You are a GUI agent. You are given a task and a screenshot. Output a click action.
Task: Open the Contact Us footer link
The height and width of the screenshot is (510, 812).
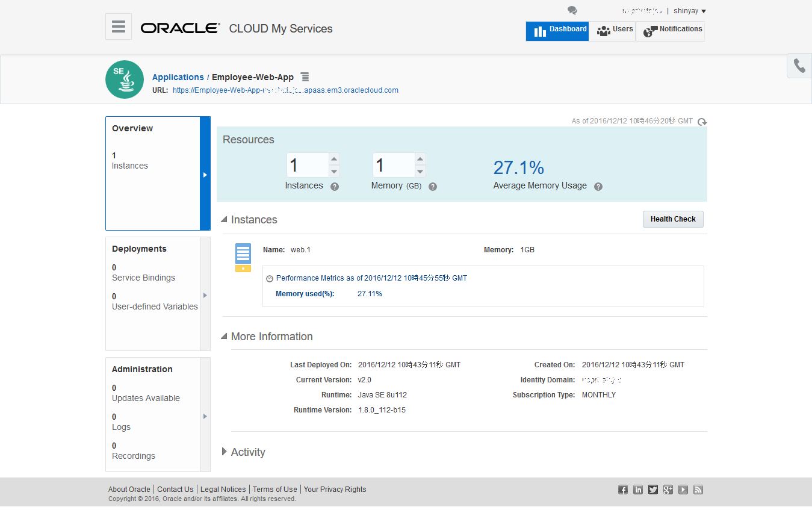tap(175, 490)
